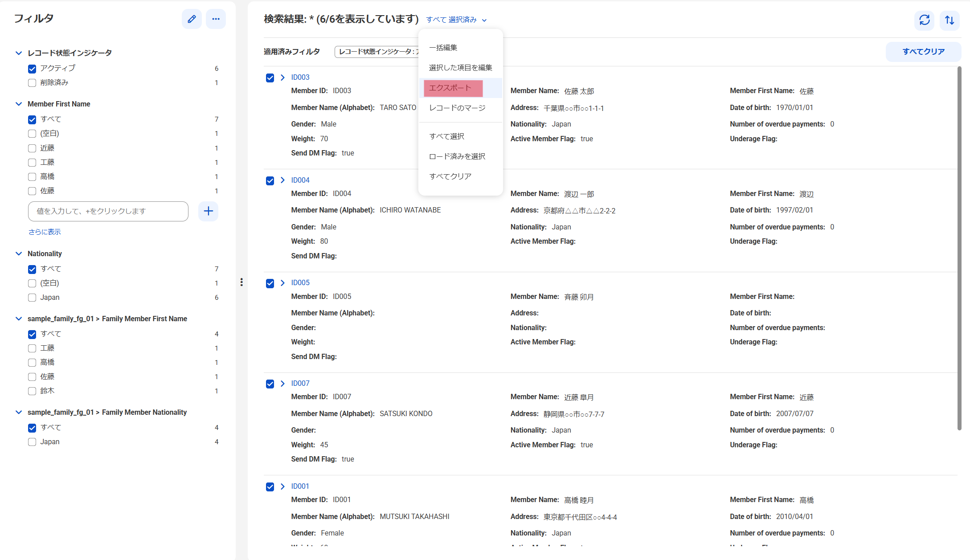Viewport: 970px width, 560px height.
Task: Click the plus icon to add filter value
Action: pos(208,211)
